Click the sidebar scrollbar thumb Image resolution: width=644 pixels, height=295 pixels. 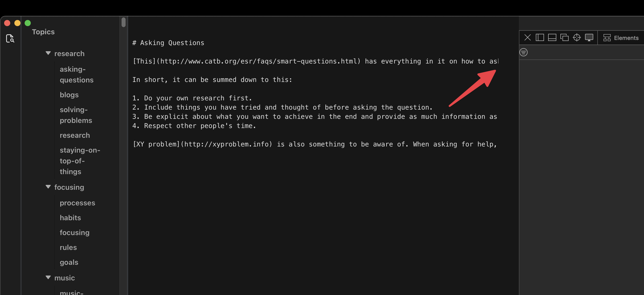point(124,22)
